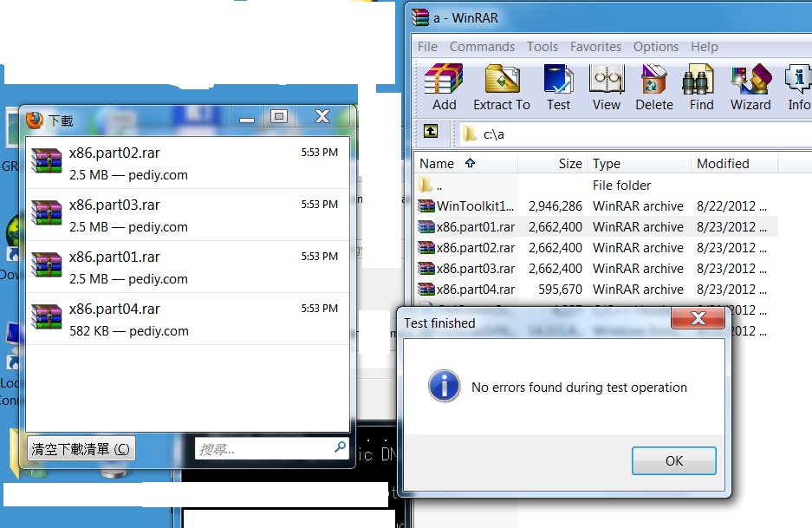Open the Tools menu in WinRAR
Image resolution: width=812 pixels, height=528 pixels.
click(542, 47)
